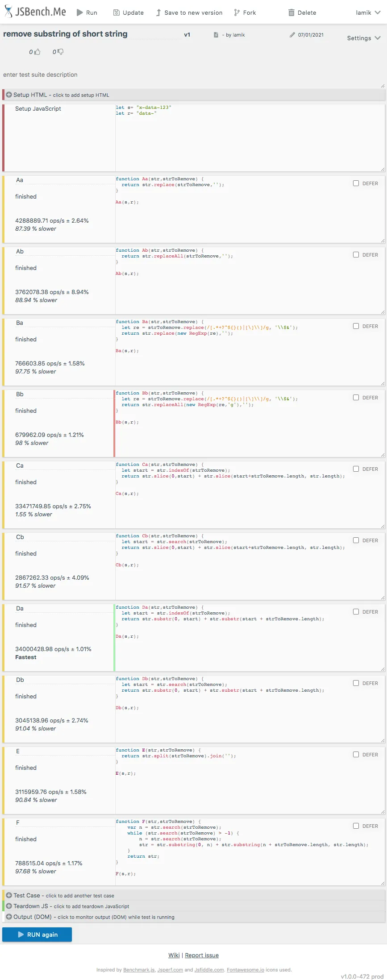
Task: Expand the Settings dropdown
Action: [x=363, y=38]
